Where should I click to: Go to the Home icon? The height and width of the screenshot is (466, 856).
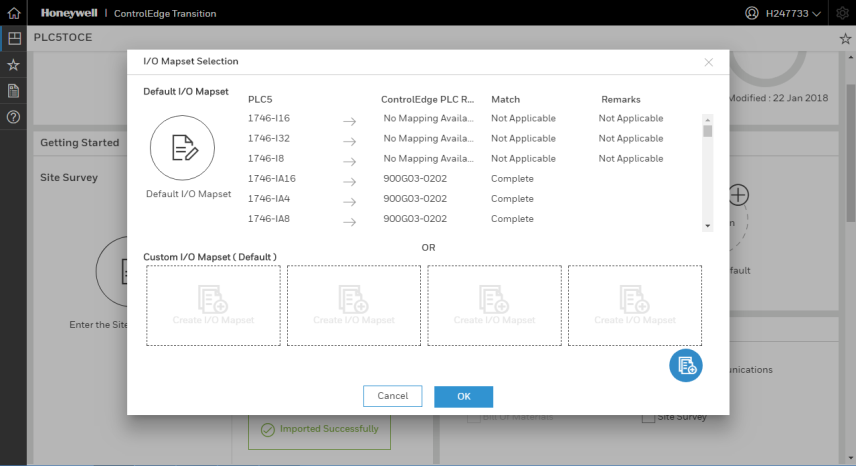click(x=14, y=13)
